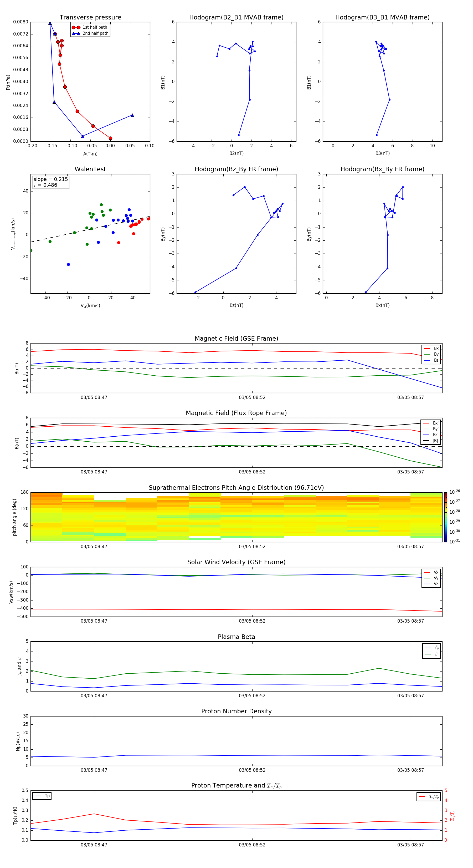
Task: Click the 'Magnetic Field (GSE Frame)' title
Action: [236, 339]
